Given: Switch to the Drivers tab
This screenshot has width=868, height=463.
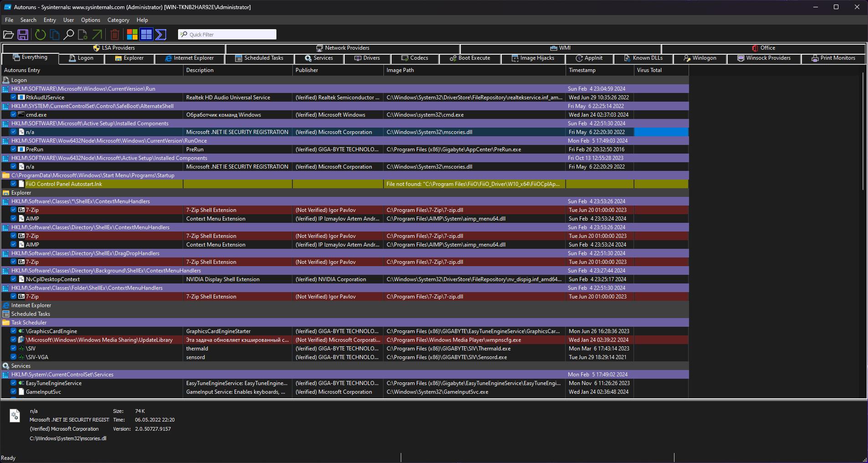Looking at the screenshot, I should (x=367, y=58).
